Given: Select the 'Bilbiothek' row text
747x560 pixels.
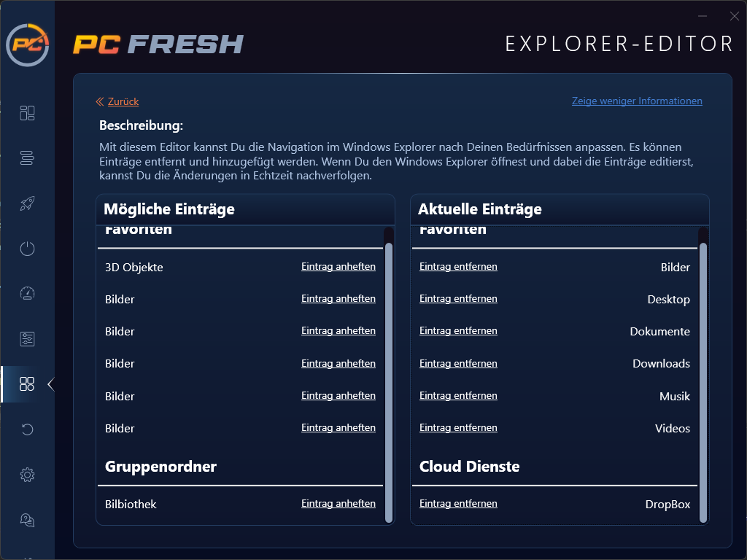Looking at the screenshot, I should tap(131, 505).
